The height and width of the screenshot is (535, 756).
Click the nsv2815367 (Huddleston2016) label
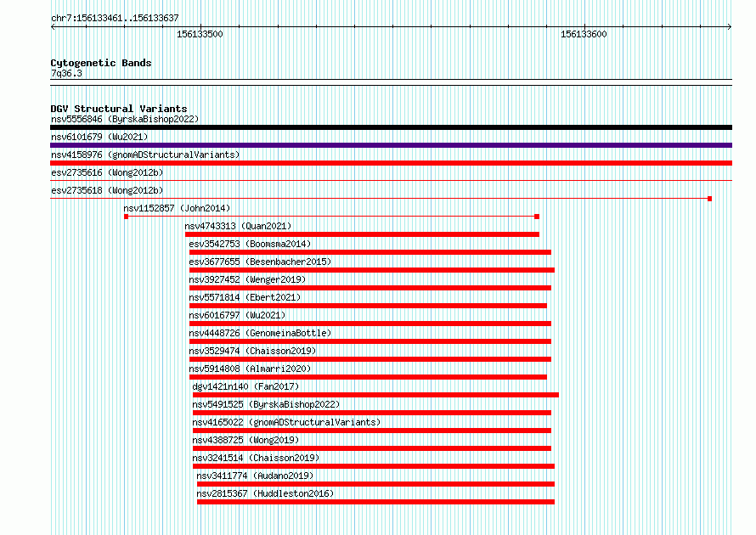[x=265, y=493]
